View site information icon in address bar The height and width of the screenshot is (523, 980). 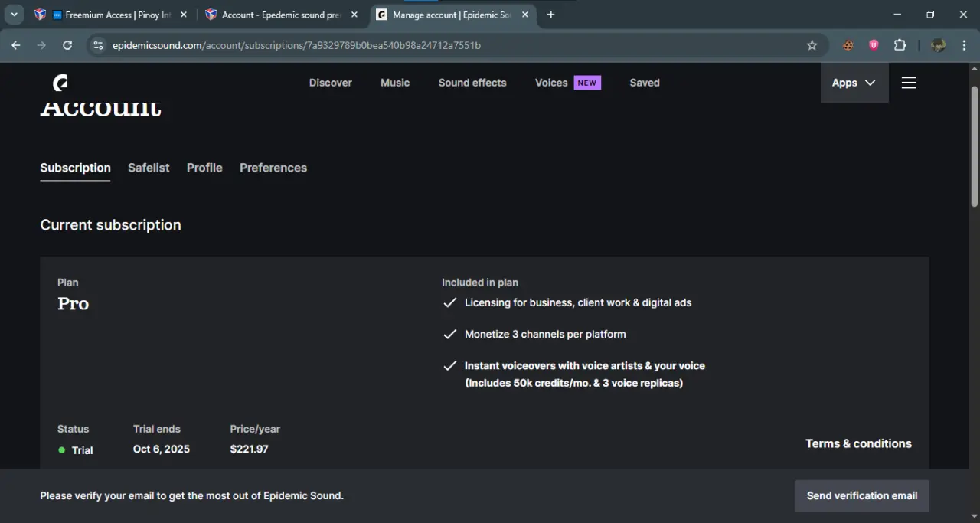click(x=97, y=45)
